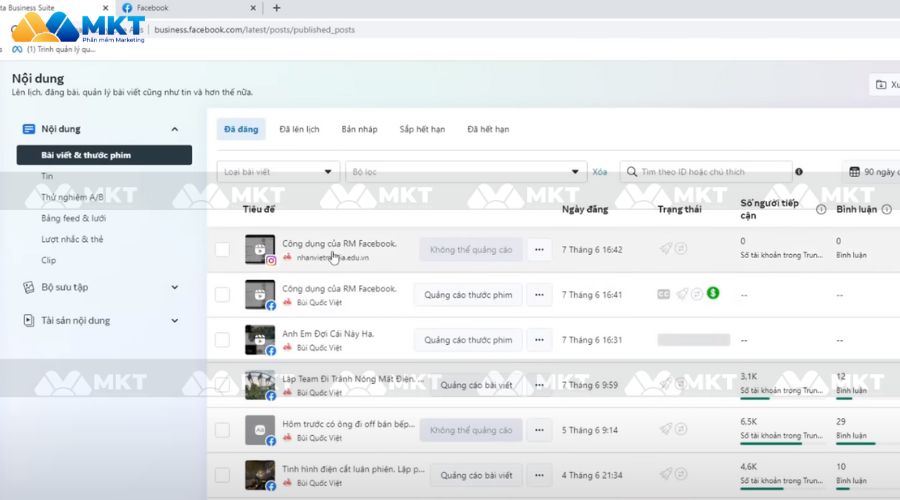Switch to the Đã lên lịch tab

(299, 129)
